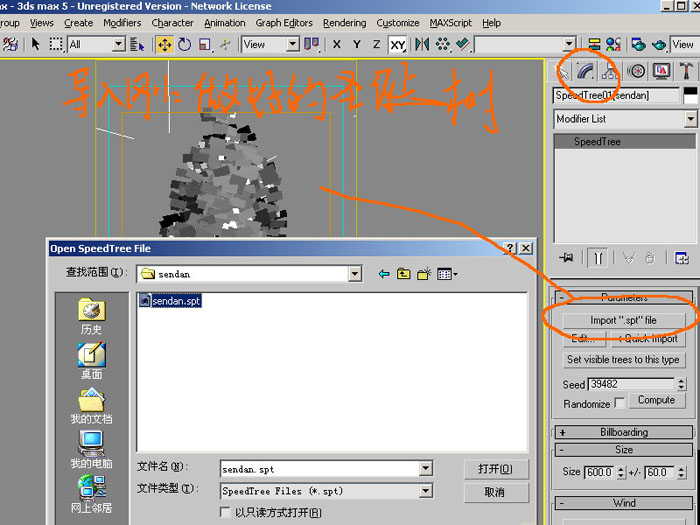This screenshot has height=525, width=700.
Task: Expand the Modifier List dropdown
Action: pos(690,119)
